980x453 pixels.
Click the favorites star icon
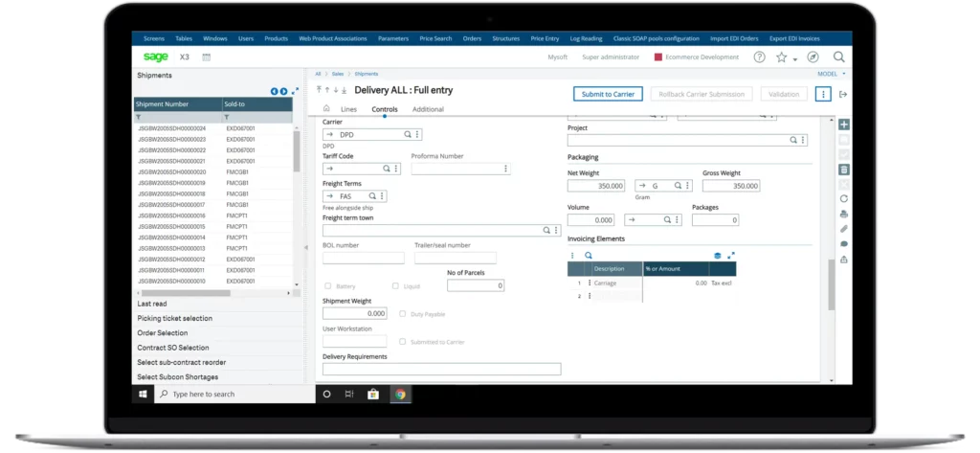[x=781, y=57]
